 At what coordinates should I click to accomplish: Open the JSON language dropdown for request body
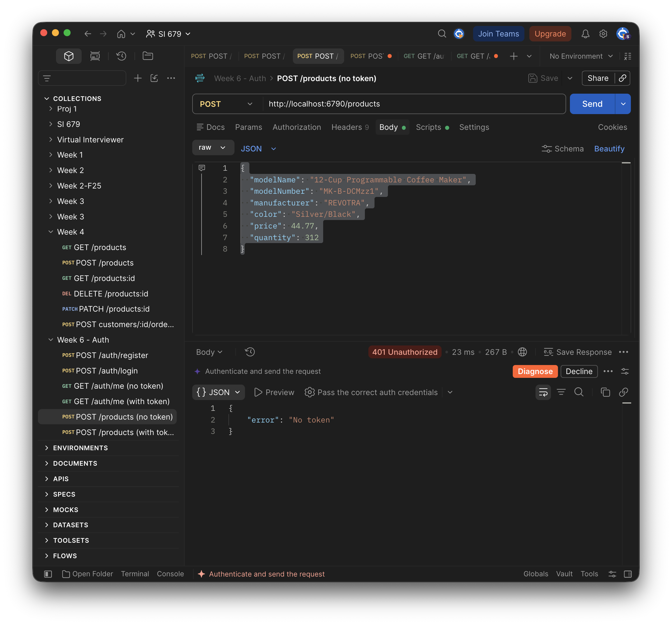pos(258,149)
